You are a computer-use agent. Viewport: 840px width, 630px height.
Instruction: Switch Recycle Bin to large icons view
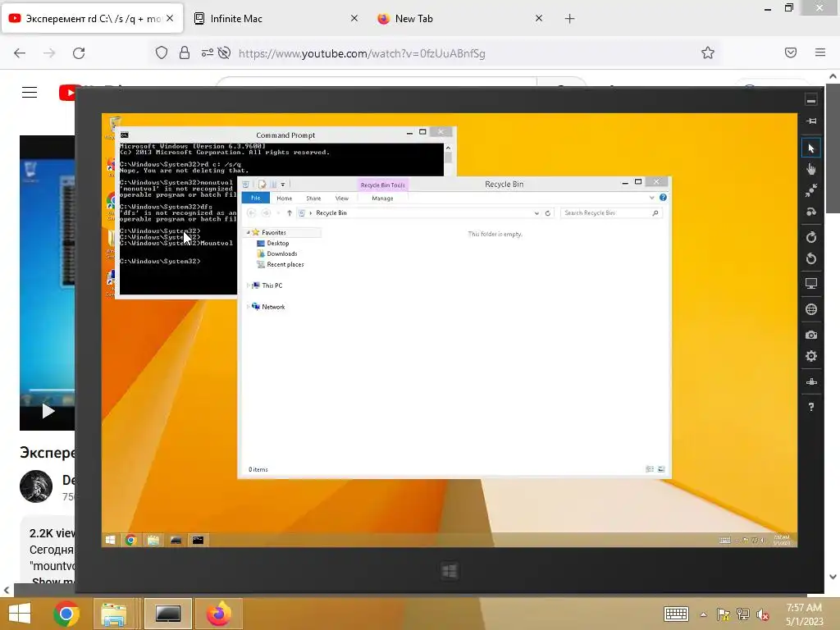coord(661,469)
